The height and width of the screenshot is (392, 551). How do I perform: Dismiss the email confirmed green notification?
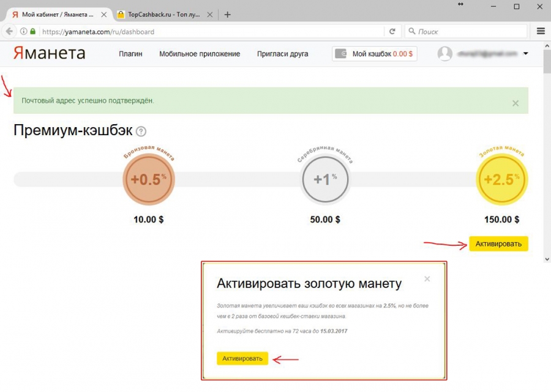point(515,103)
